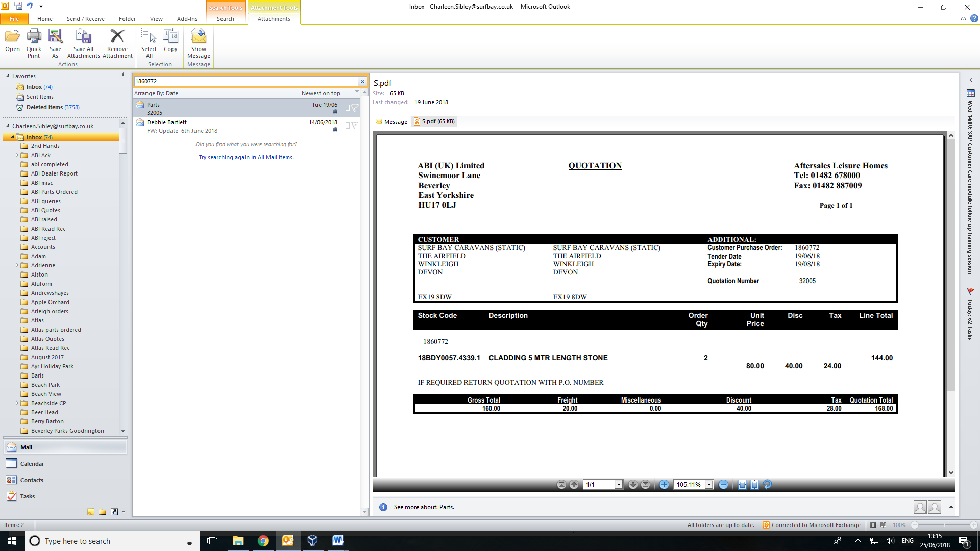Switch to the Message tab in preview
The width and height of the screenshot is (980, 551).
(391, 122)
